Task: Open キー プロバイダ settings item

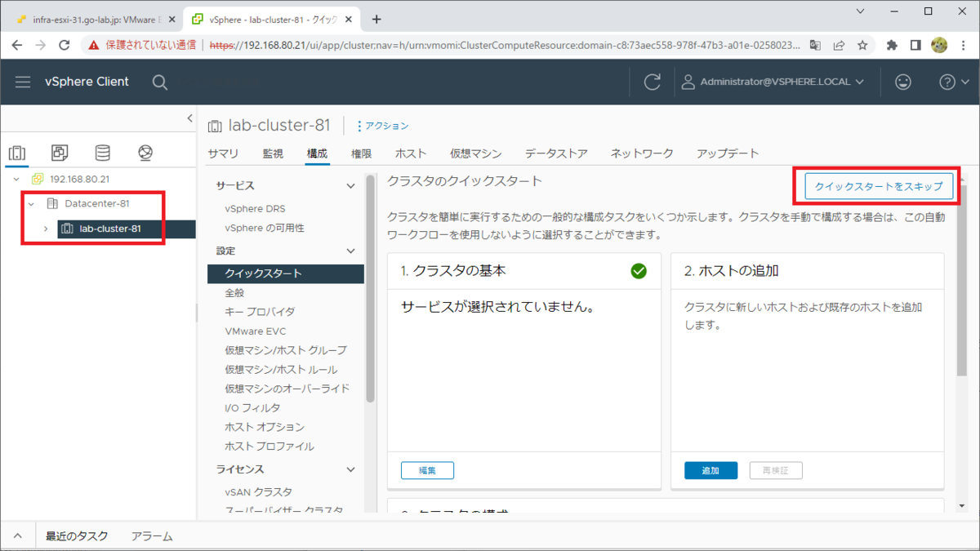Action: tap(260, 312)
